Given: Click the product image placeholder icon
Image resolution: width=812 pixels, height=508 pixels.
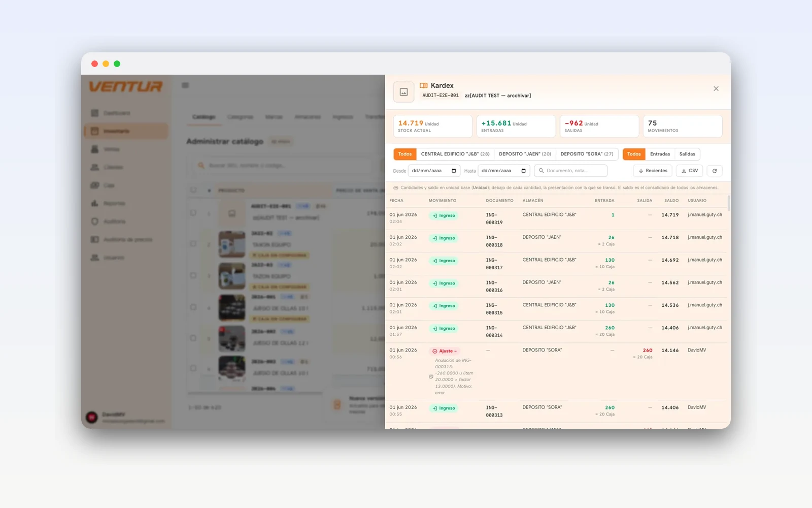Looking at the screenshot, I should pos(404,92).
